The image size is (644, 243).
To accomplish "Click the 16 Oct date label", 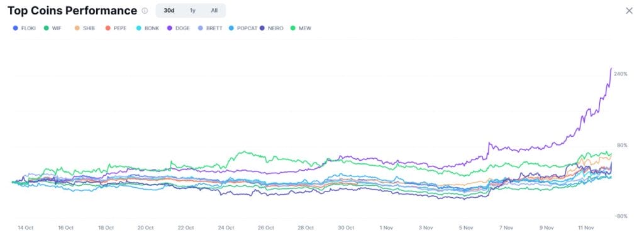I will (65, 227).
